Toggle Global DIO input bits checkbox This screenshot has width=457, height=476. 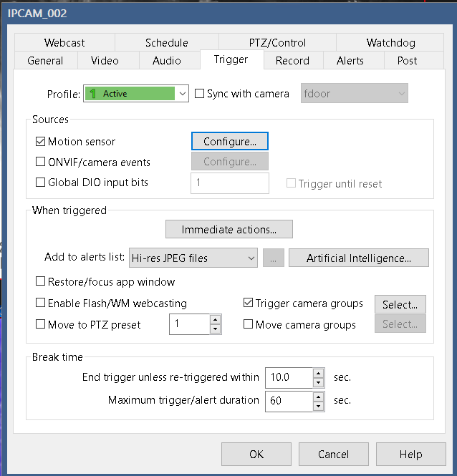(x=40, y=183)
